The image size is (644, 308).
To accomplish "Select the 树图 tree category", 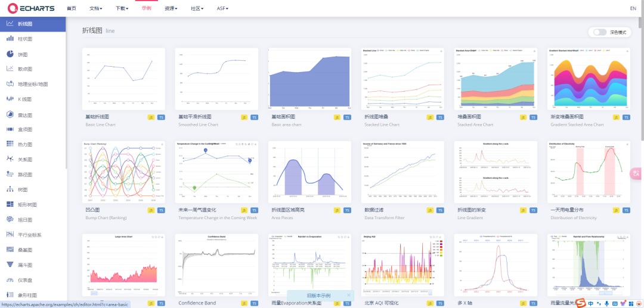I will pos(33,189).
